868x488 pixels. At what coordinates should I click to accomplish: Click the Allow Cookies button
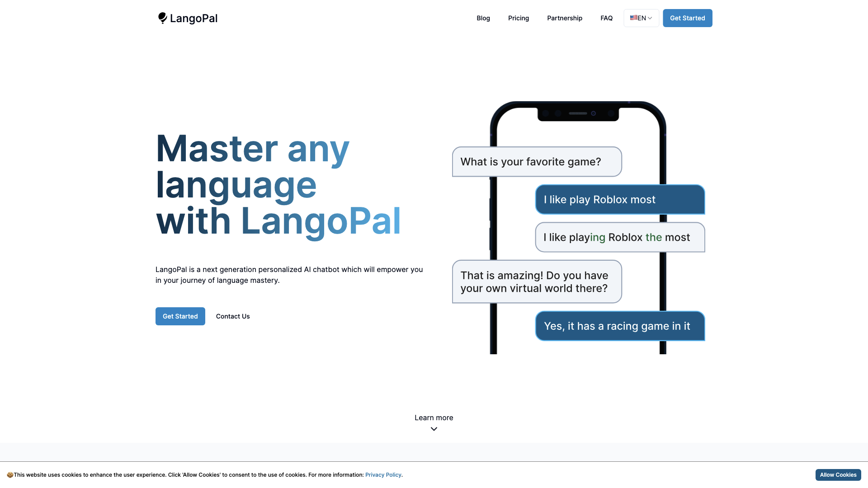coord(838,475)
